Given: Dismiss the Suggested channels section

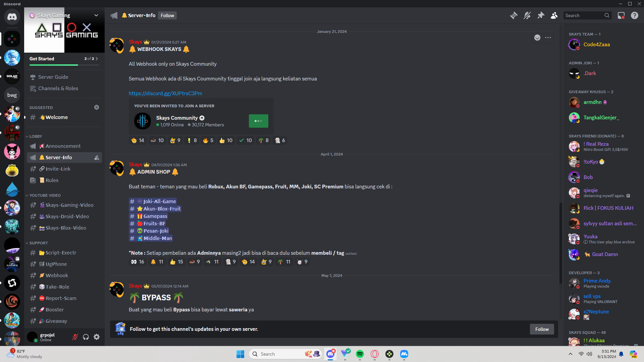Looking at the screenshot, I should [x=97, y=107].
